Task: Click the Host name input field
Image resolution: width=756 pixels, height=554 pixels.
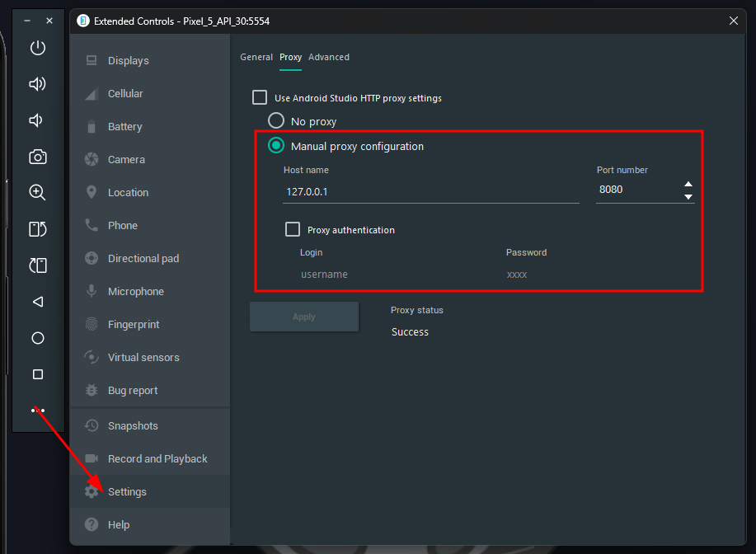Action: tap(430, 191)
